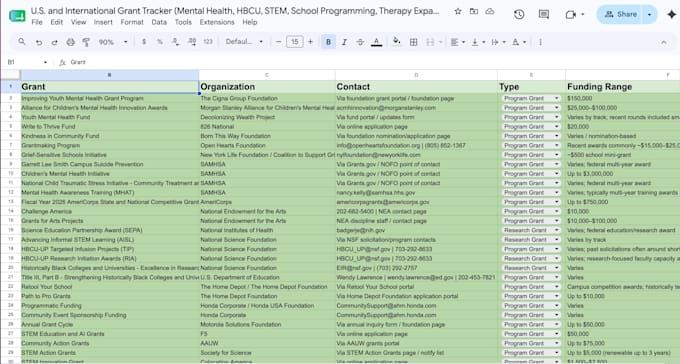
Task: Click the document title text
Action: click(235, 11)
